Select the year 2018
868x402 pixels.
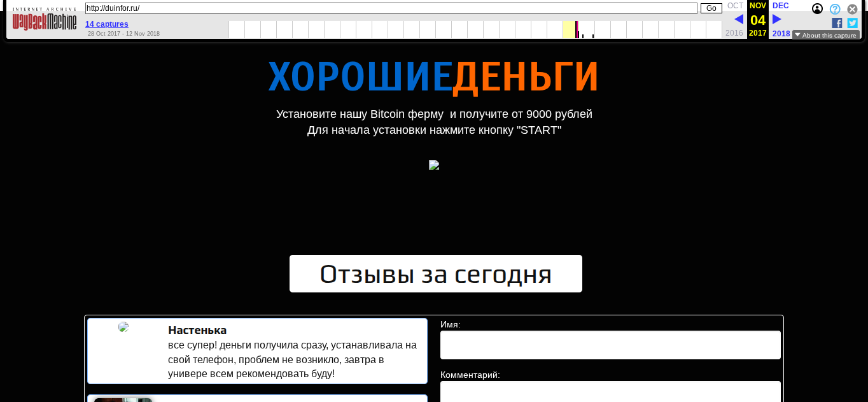[x=781, y=33]
